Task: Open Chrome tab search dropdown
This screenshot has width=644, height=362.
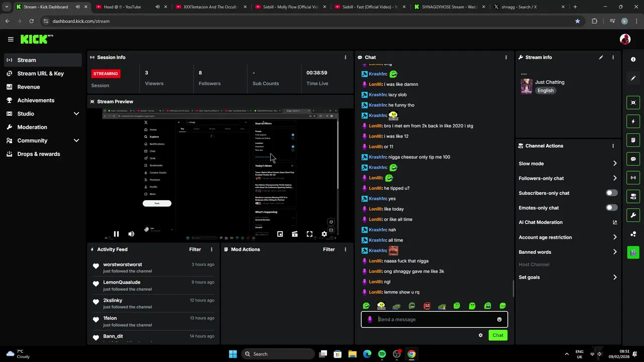Action: pos(7,7)
